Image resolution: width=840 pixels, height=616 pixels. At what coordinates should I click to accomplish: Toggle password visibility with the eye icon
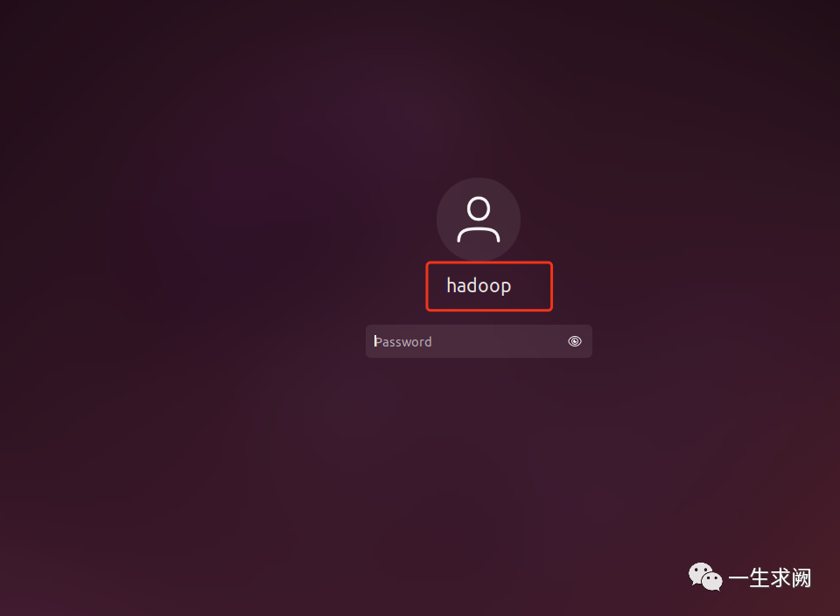pyautogui.click(x=574, y=341)
